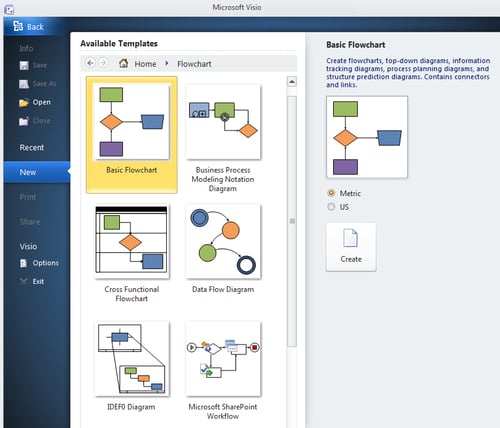Click the Close document icon
Image resolution: width=500 pixels, height=428 pixels.
tap(24, 121)
